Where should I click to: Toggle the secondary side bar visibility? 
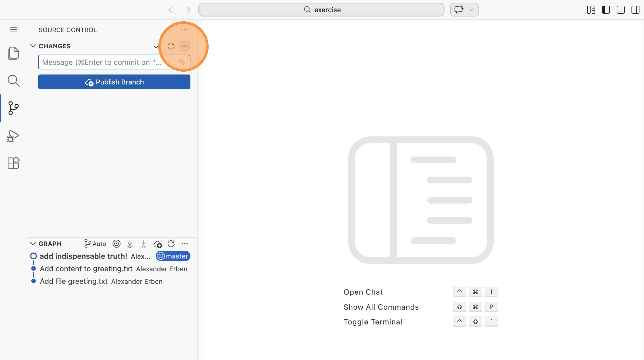635,10
